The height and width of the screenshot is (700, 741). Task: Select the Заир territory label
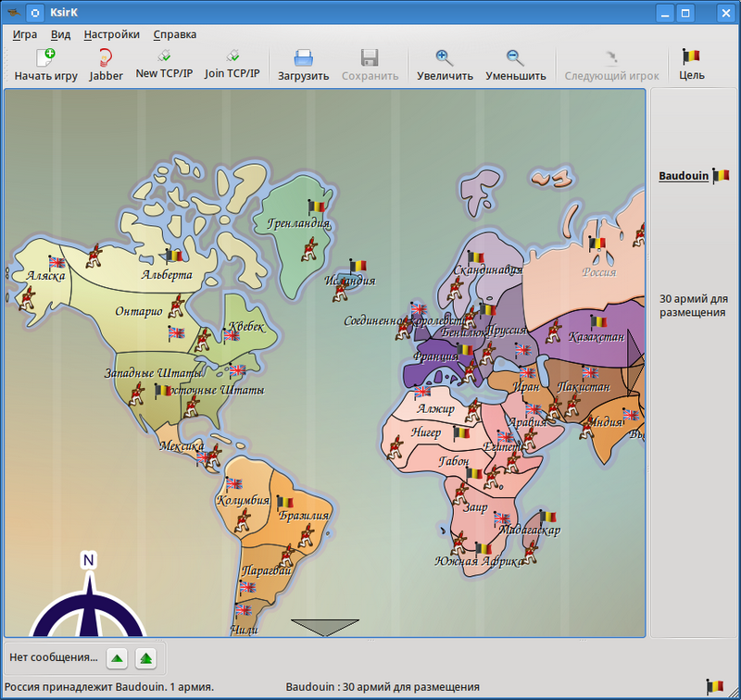(475, 507)
